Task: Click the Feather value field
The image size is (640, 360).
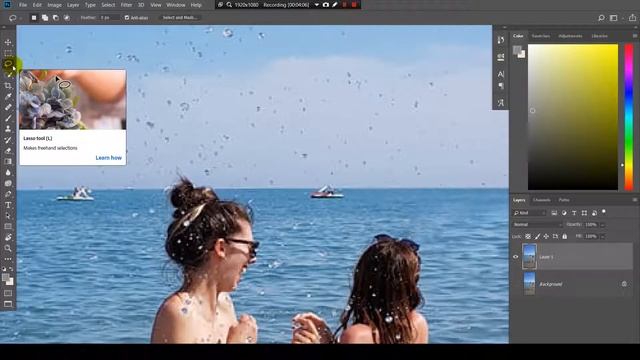Action: [x=109, y=18]
